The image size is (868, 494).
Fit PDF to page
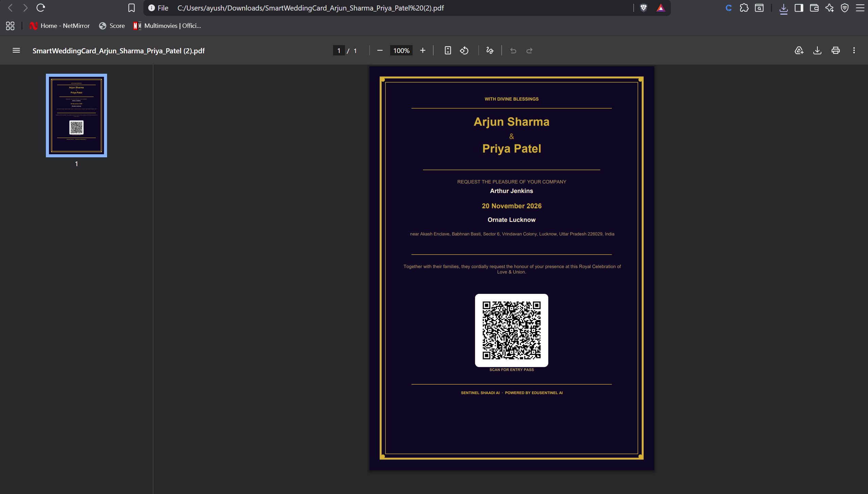[448, 51]
